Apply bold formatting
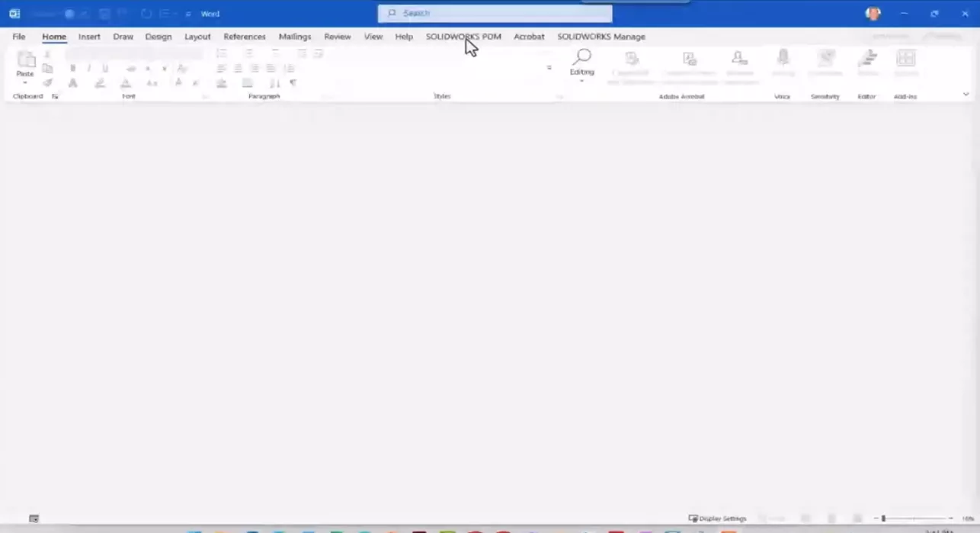 (x=72, y=68)
